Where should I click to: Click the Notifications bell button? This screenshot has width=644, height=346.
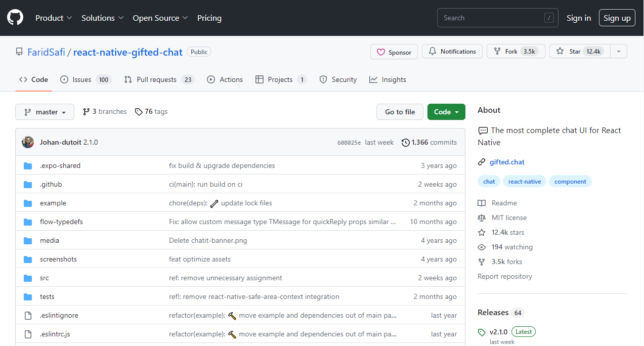pos(452,52)
